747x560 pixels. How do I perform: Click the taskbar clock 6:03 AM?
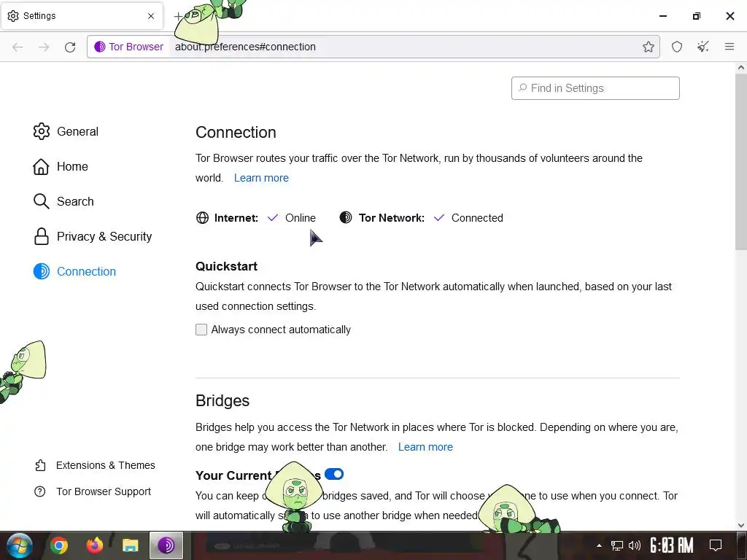tap(672, 545)
